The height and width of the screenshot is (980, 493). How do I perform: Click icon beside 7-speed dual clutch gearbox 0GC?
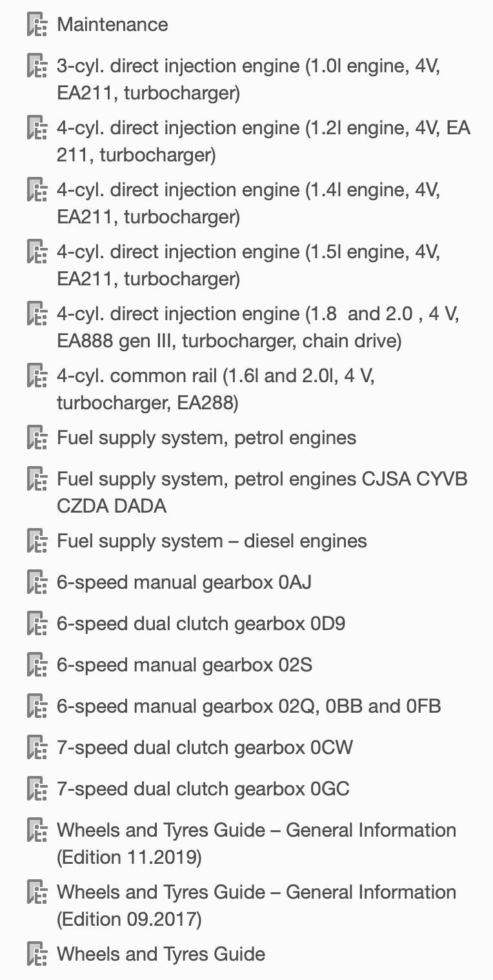pos(37,789)
